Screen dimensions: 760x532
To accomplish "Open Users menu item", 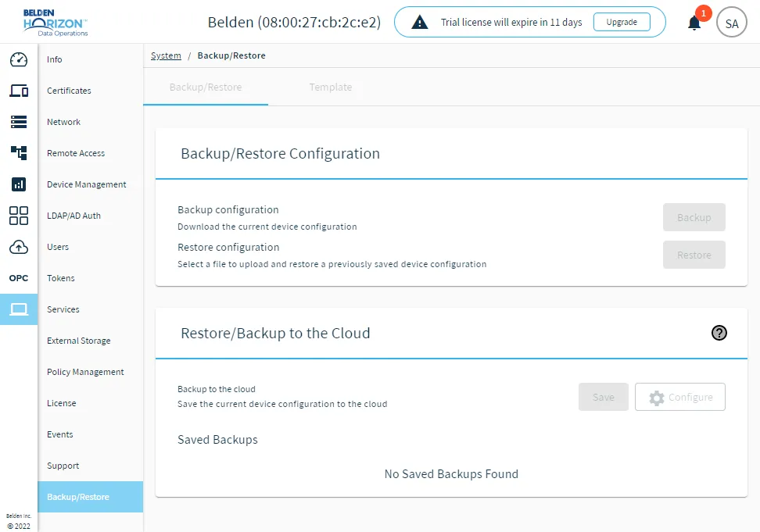I will pos(90,247).
